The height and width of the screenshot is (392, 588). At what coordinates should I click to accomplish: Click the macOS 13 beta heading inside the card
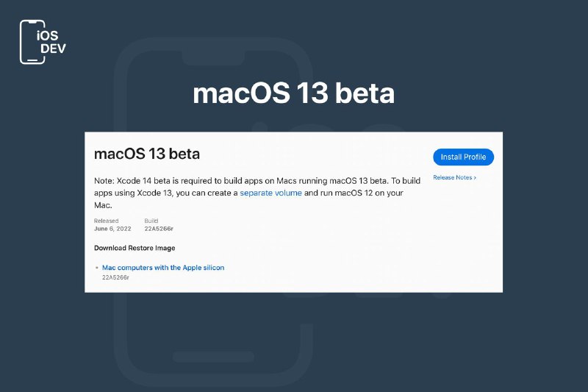click(x=146, y=154)
